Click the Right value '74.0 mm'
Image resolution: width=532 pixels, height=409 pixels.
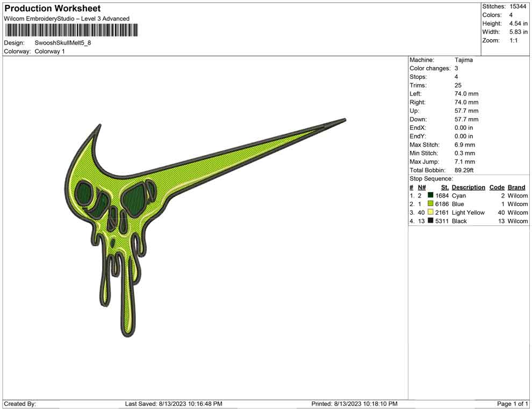(x=466, y=103)
